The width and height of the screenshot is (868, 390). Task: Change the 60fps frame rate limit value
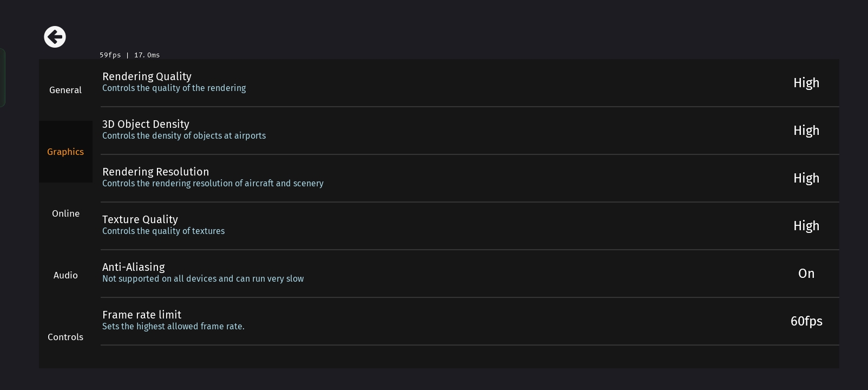806,321
